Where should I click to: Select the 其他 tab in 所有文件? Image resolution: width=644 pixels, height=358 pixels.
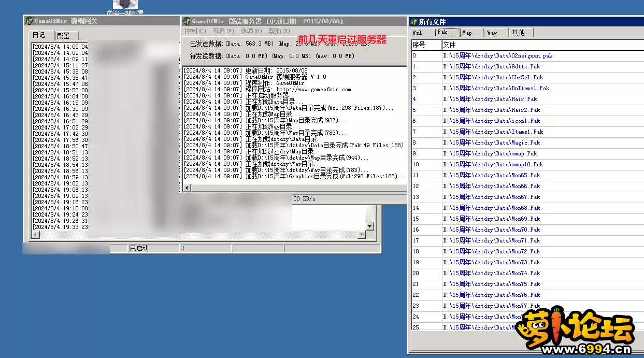pyautogui.click(x=520, y=33)
